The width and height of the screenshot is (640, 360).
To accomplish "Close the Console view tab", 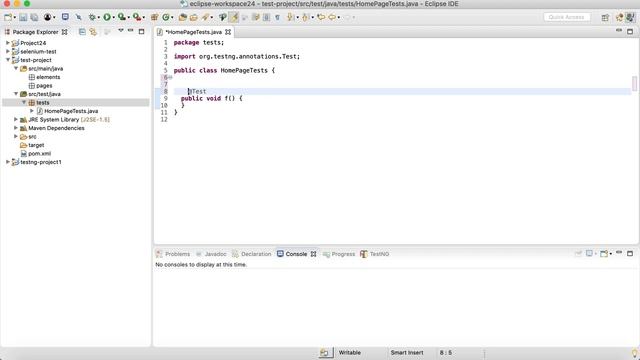I will point(313,254).
